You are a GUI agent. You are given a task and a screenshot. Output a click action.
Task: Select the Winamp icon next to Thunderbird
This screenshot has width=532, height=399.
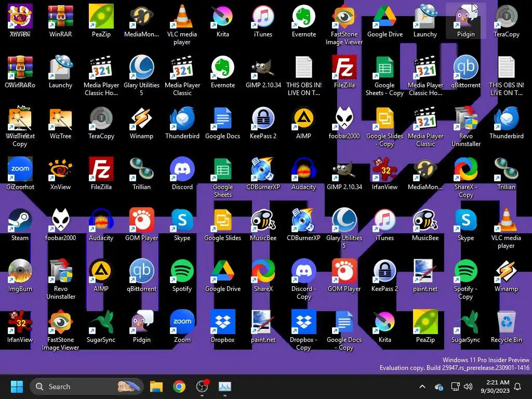click(x=141, y=123)
